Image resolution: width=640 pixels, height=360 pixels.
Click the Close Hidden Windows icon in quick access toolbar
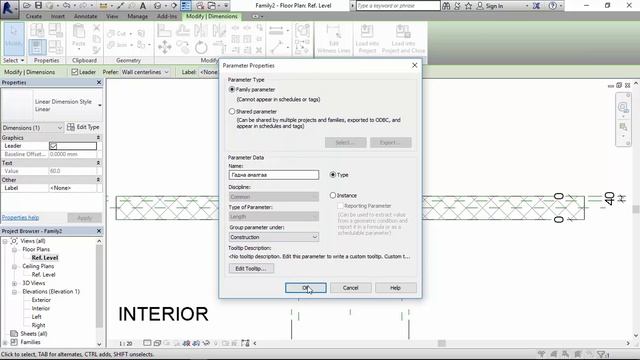(200, 6)
